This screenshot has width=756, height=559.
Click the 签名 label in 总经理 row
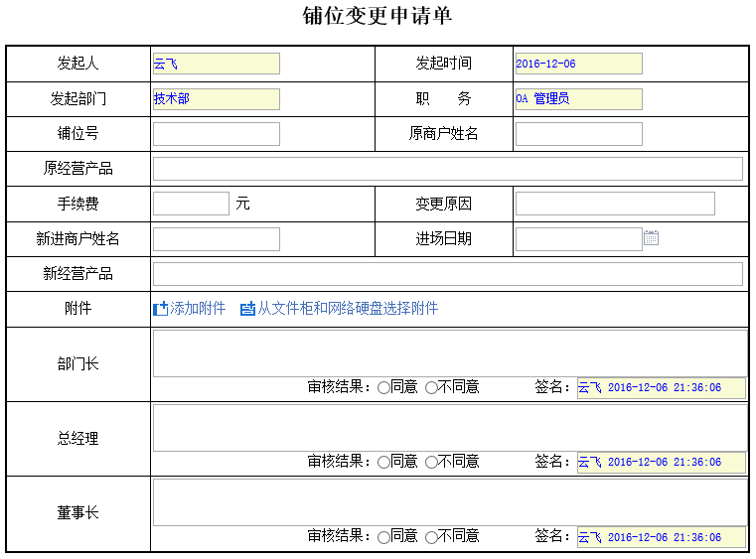pyautogui.click(x=552, y=462)
